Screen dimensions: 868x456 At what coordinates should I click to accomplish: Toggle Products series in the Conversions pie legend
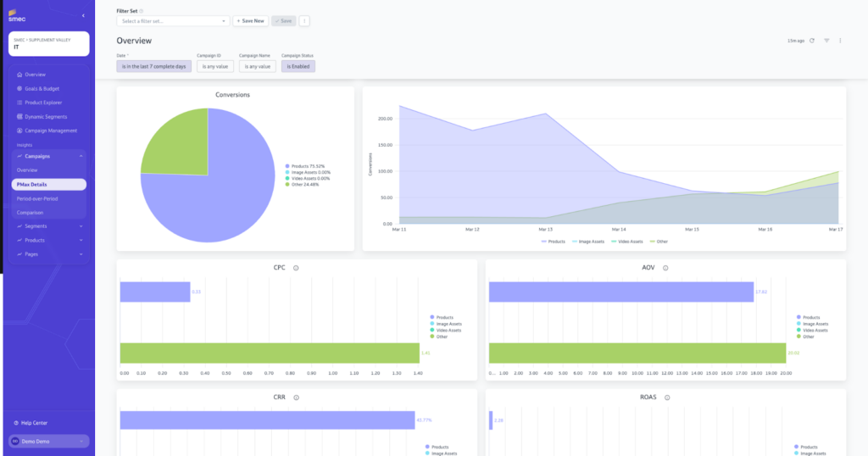tap(307, 166)
